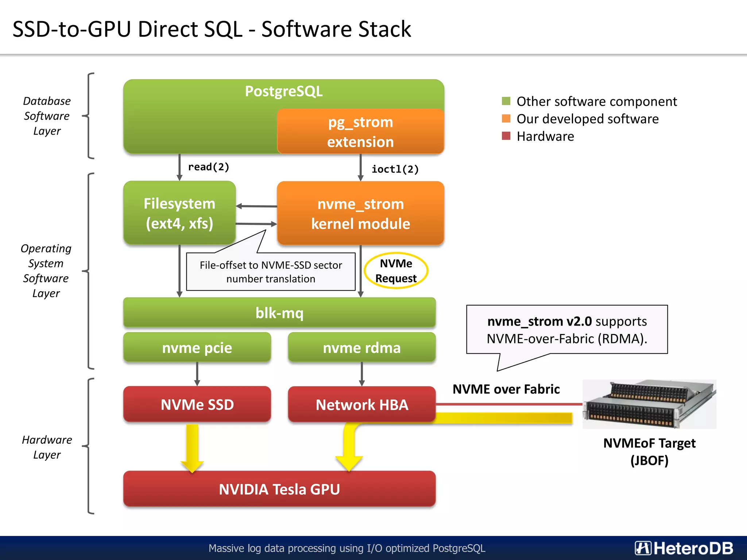The width and height of the screenshot is (747, 560).
Task: Click the nvme pcie block
Action: point(197,347)
